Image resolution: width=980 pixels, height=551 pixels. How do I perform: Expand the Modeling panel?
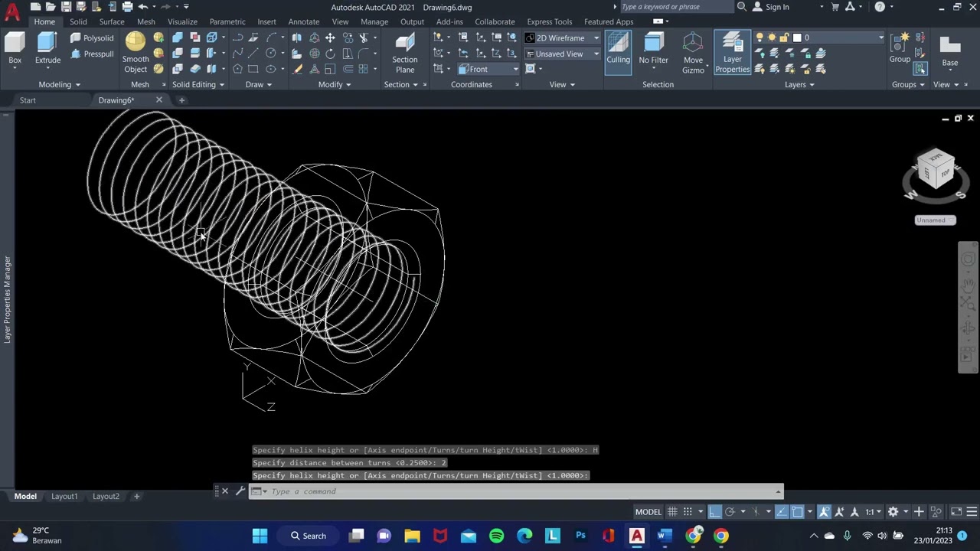point(59,84)
